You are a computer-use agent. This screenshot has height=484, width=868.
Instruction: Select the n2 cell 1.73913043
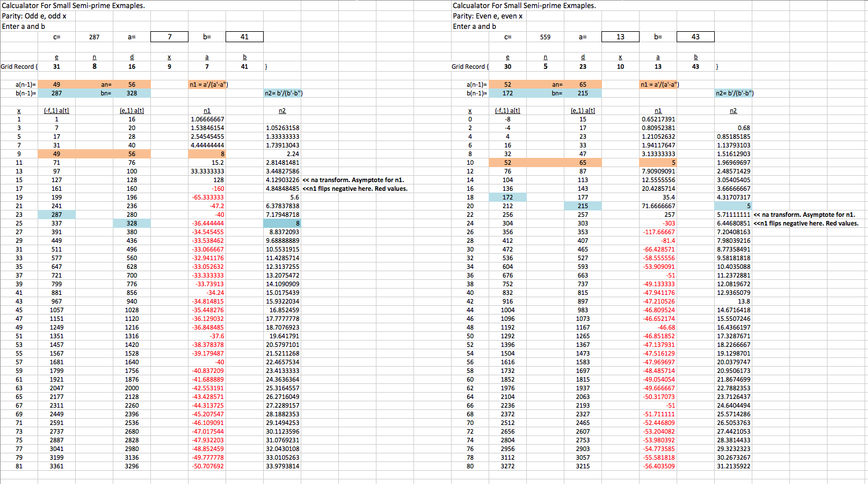coord(282,145)
